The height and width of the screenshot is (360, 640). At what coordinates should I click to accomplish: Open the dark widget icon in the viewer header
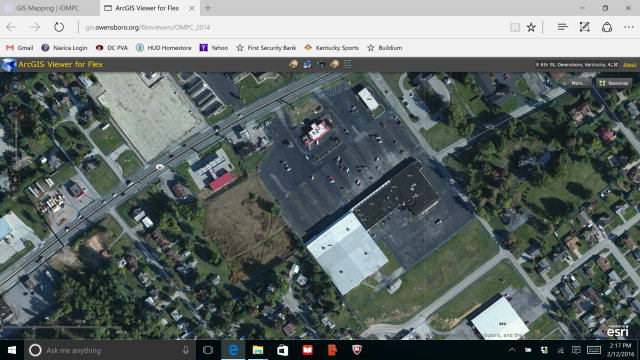(321, 64)
